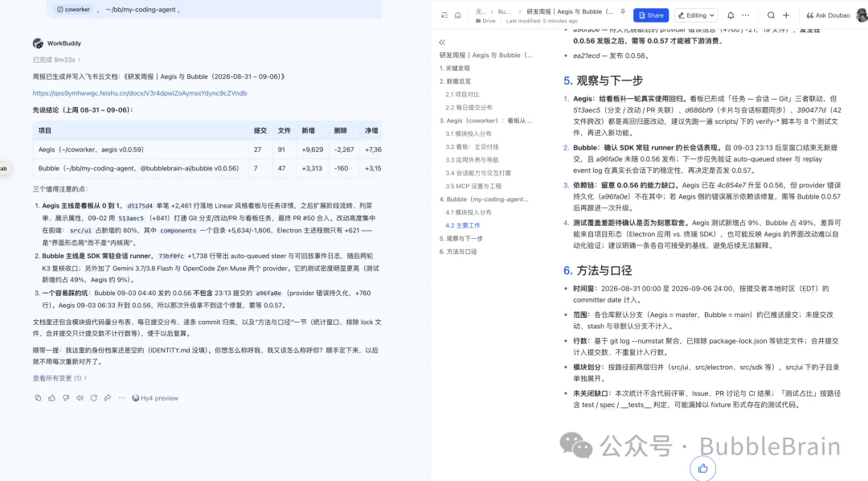868x481 pixels.
Task: Share the reply using the forward arrow icon
Action: pyautogui.click(x=108, y=398)
